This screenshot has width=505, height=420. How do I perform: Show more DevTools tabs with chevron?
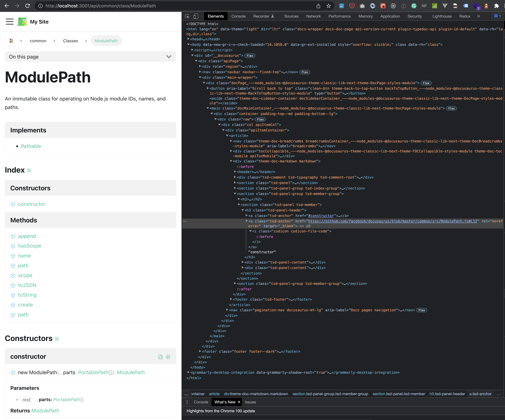pyautogui.click(x=479, y=16)
